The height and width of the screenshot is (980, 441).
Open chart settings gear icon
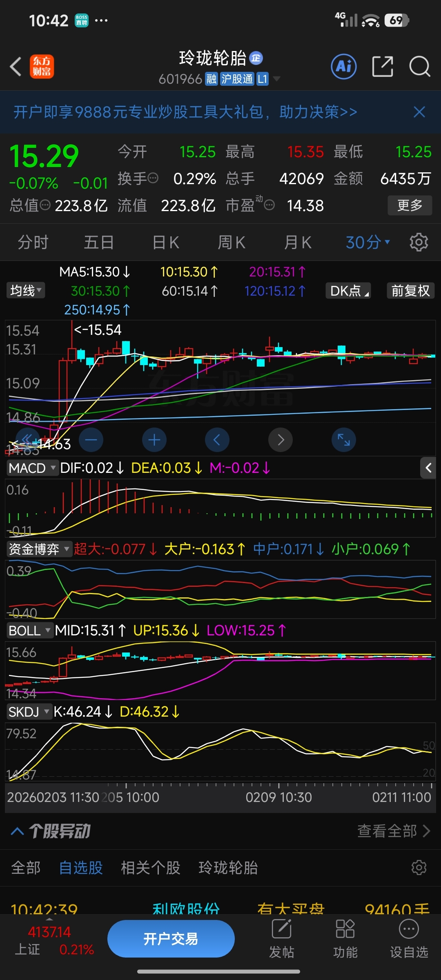click(419, 242)
